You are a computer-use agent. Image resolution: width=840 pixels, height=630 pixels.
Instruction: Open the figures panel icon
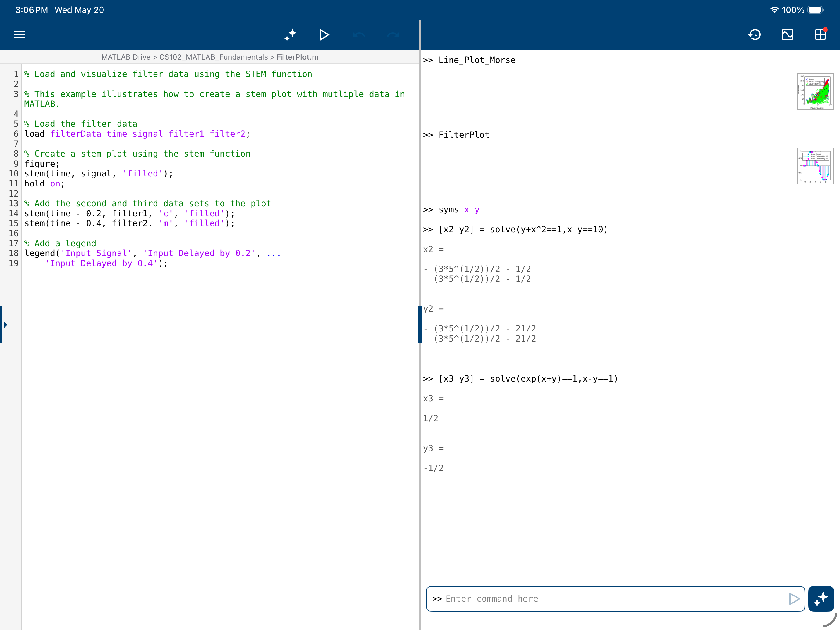[787, 34]
